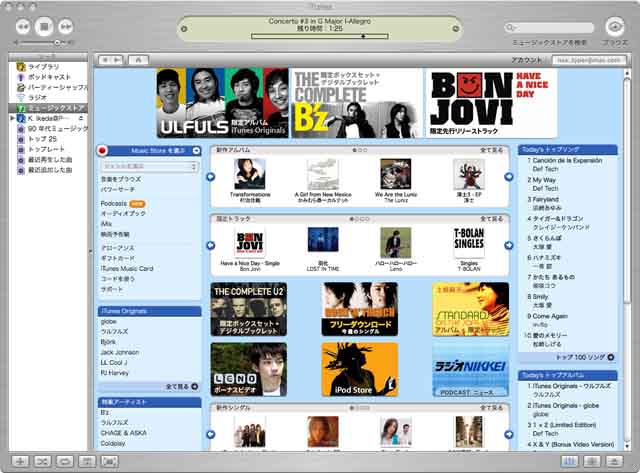This screenshot has width=640, height=473.
Task: Open the equalizer button at bottom right
Action: (x=569, y=462)
